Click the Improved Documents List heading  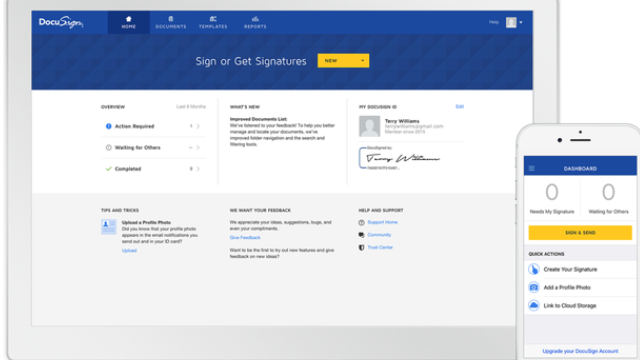258,119
